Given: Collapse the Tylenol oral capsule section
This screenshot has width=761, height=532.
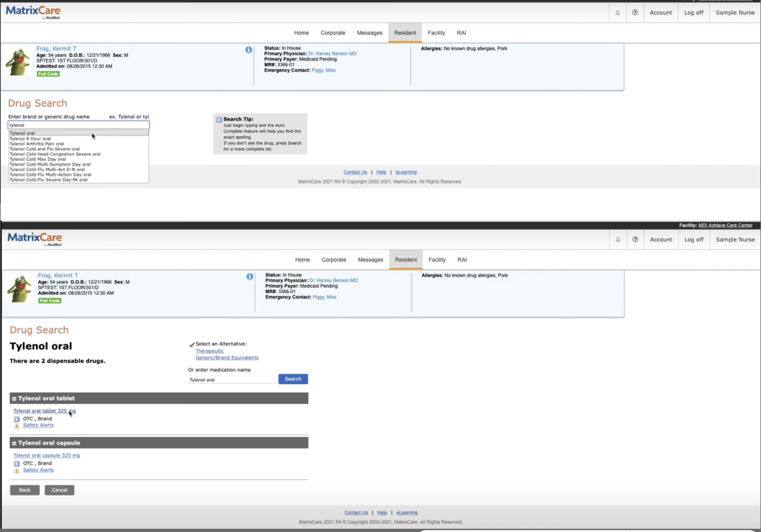Looking at the screenshot, I should point(14,443).
